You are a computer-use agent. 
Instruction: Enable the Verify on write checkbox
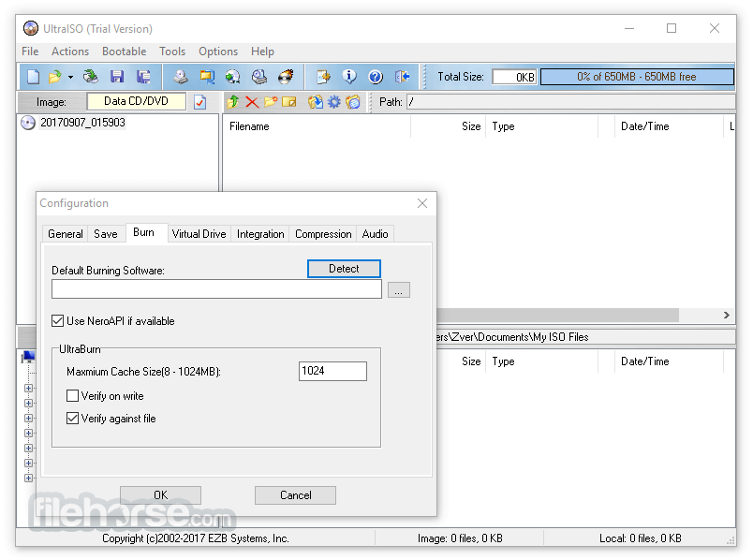click(72, 396)
